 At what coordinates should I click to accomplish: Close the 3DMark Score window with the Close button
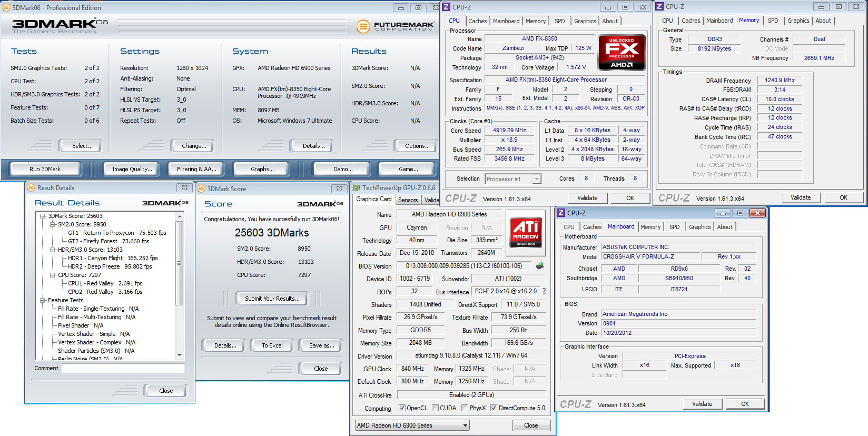321,369
